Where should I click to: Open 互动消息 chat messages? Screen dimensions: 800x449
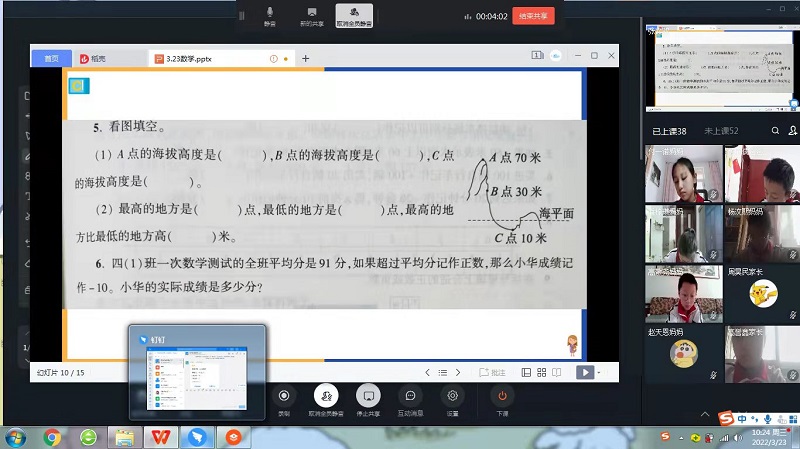click(x=410, y=402)
